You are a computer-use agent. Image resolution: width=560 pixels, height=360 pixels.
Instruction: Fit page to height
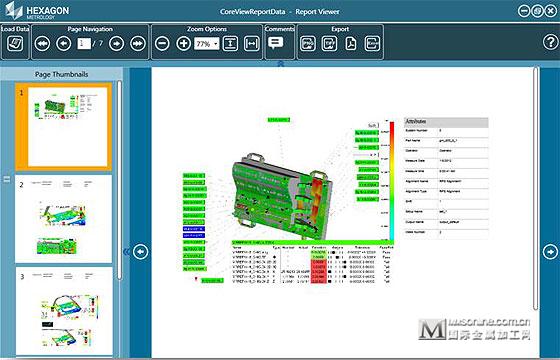(230, 44)
